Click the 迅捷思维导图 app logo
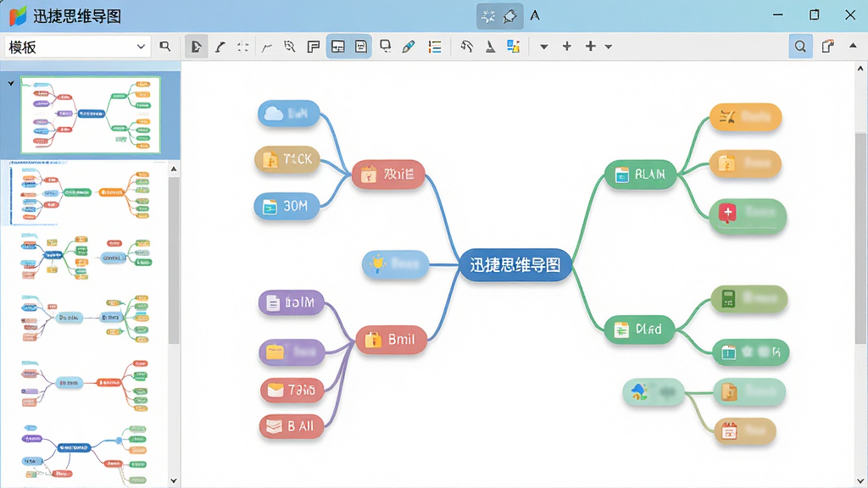This screenshot has width=868, height=488. click(x=18, y=16)
